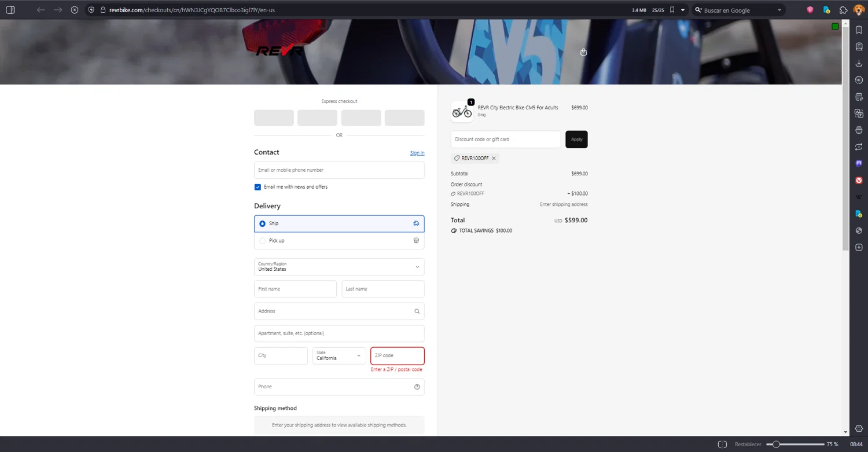Open the Bookmarks panel in the side panel
Viewport: 868px width, 452px height.
coord(859,30)
